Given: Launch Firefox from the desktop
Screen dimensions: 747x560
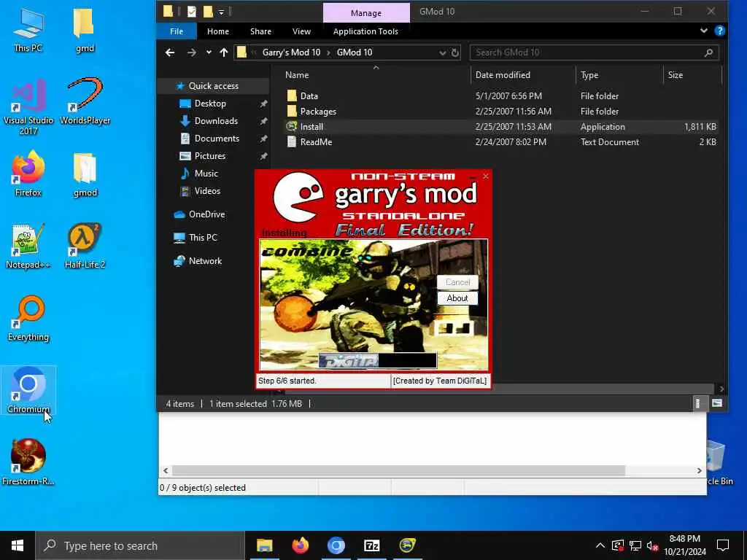Looking at the screenshot, I should pyautogui.click(x=28, y=174).
